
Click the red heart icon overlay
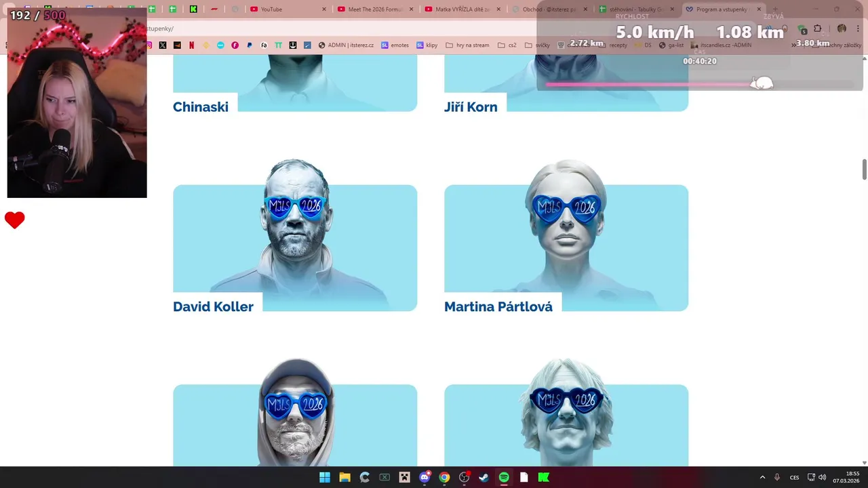click(15, 220)
